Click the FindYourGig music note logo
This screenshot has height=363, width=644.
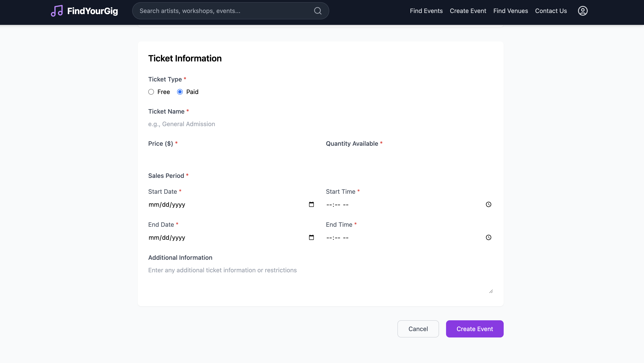coord(57,11)
